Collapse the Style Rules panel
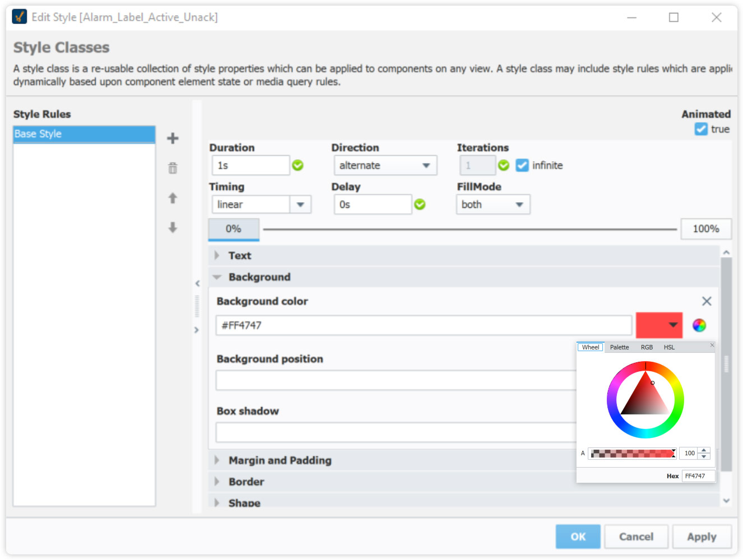 click(197, 283)
